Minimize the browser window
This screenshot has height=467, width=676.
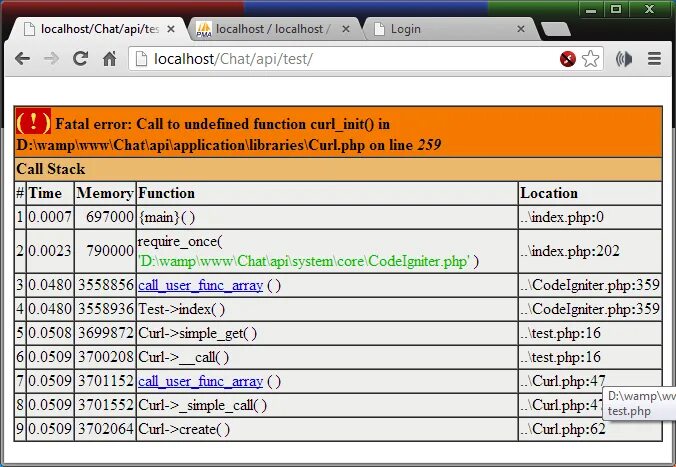point(591,9)
